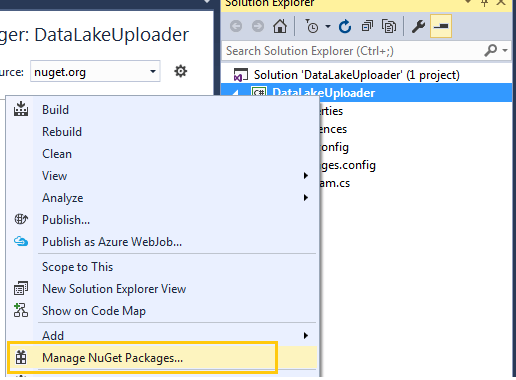Click the Show All Files icon
Viewport: 516px width, 380px height.
coord(389,26)
